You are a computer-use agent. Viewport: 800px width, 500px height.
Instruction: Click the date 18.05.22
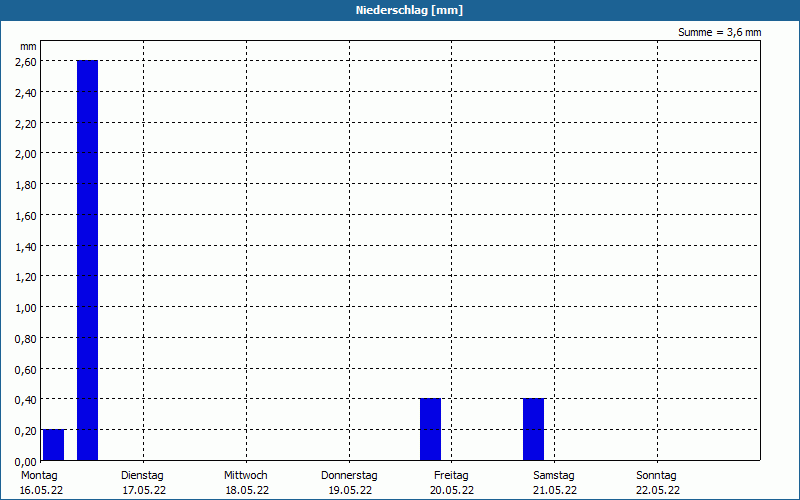point(247,490)
